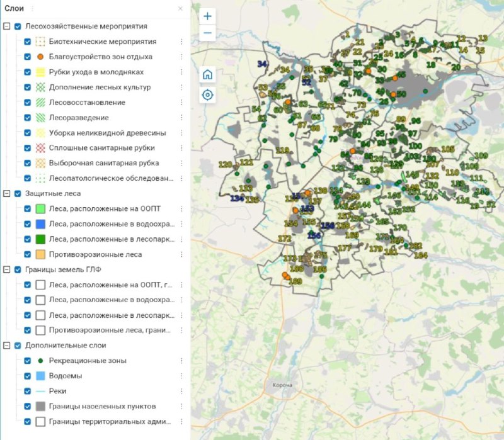Collapse the Защитные леса group
504x440 pixels.
6,194
